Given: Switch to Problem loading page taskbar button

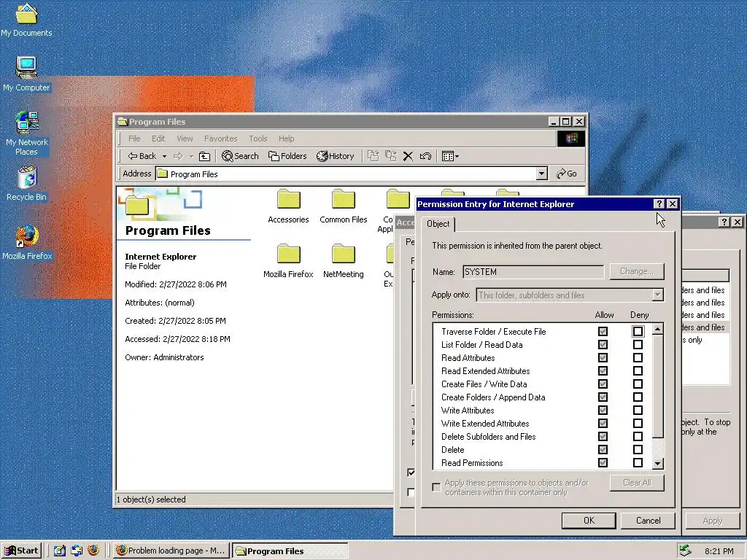Looking at the screenshot, I should 171,551.
